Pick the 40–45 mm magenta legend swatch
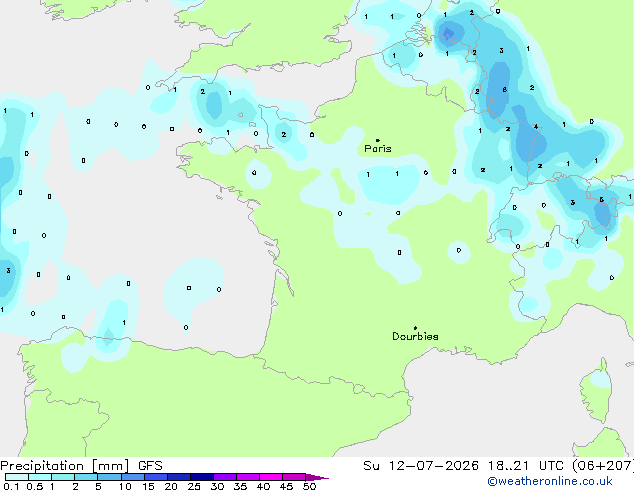The width and height of the screenshot is (634, 490). (x=271, y=477)
